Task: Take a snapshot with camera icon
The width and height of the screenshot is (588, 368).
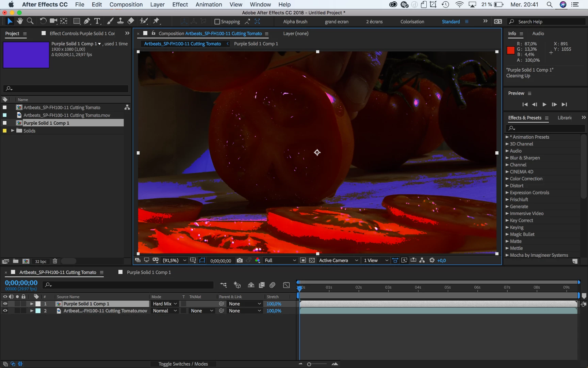Action: pyautogui.click(x=240, y=260)
